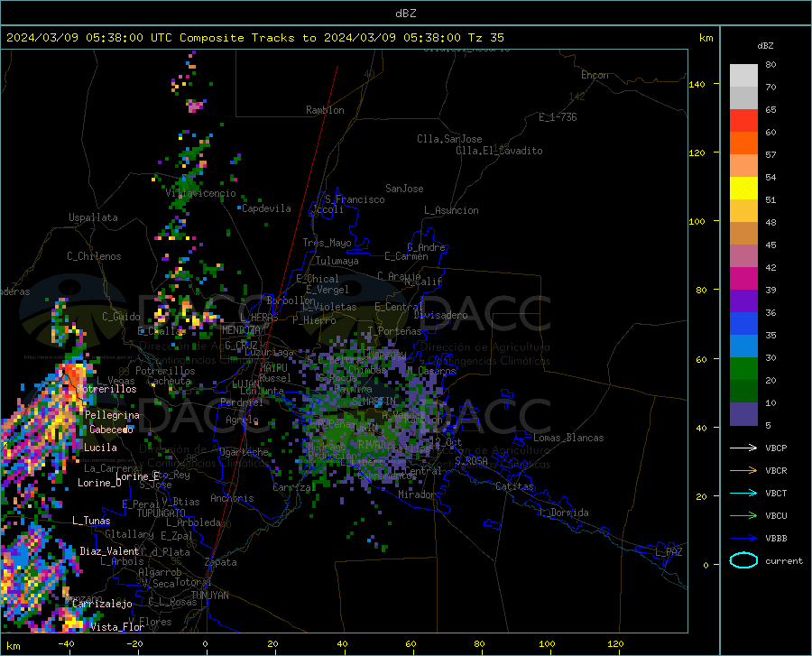Screen dimensions: 812x656
Task: Click the Ramblon label
Action: coord(325,110)
